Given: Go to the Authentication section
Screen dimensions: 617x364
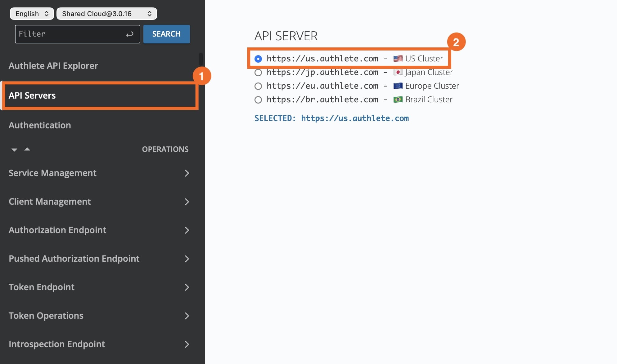Looking at the screenshot, I should click(40, 125).
